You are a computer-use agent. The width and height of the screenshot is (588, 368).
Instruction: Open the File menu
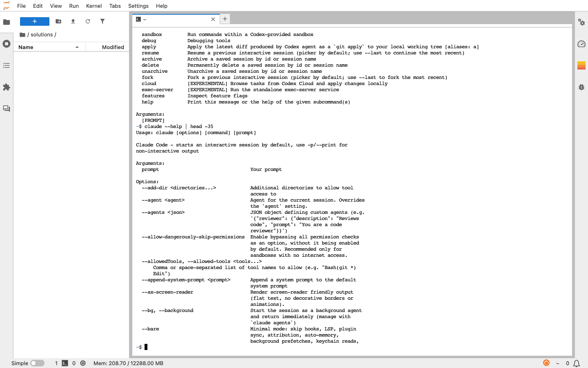coord(21,6)
